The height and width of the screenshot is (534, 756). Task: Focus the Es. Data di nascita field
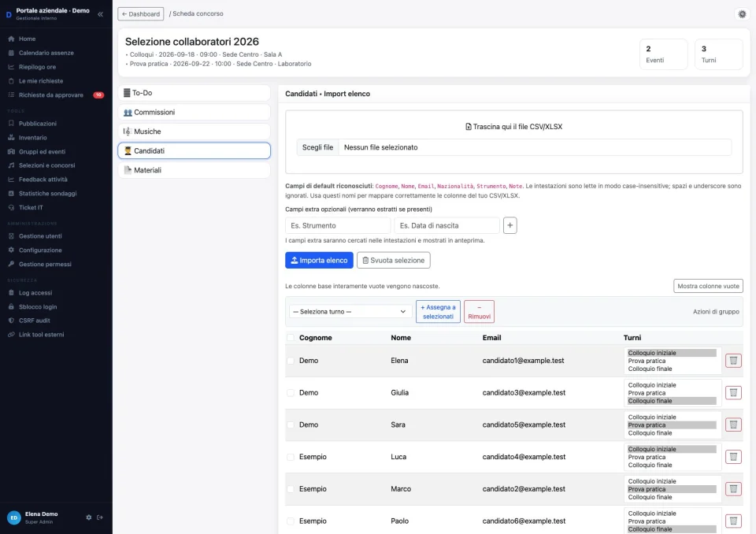(x=447, y=225)
